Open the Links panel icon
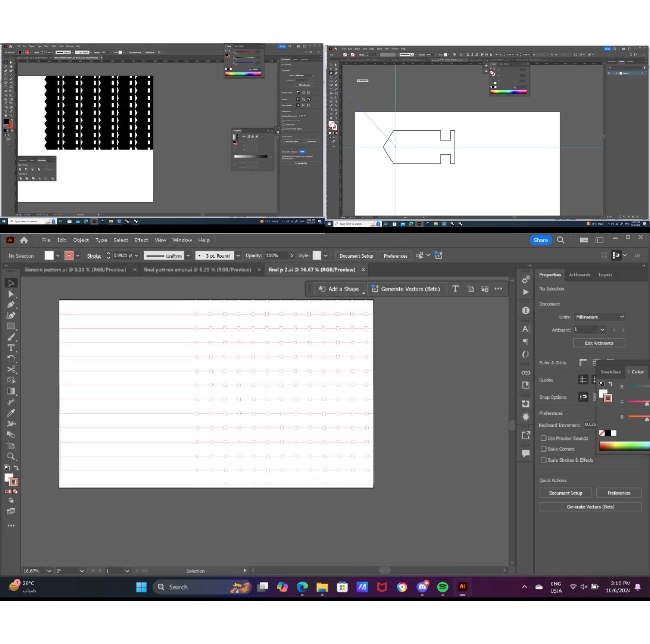The width and height of the screenshot is (650, 644). (526, 373)
